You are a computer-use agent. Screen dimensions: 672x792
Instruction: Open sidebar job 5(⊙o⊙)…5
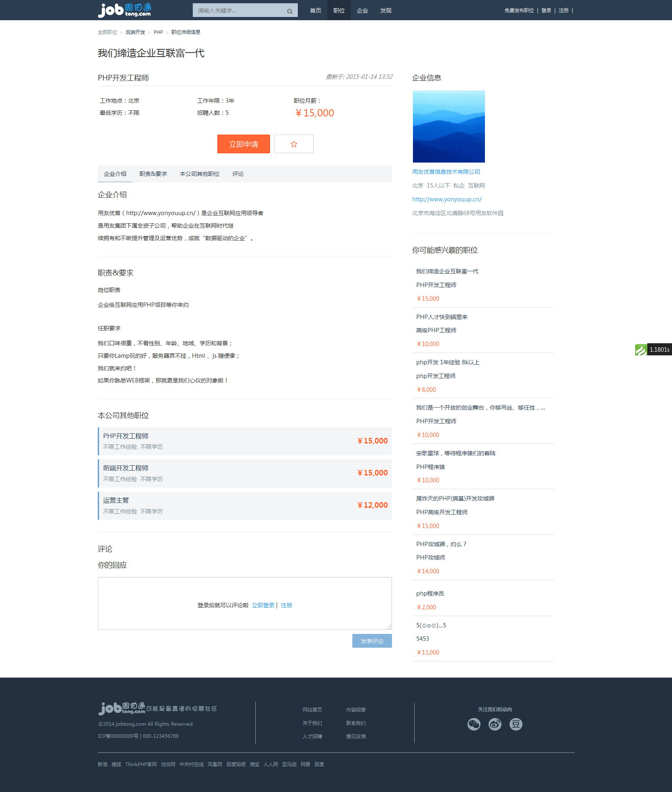click(x=431, y=625)
